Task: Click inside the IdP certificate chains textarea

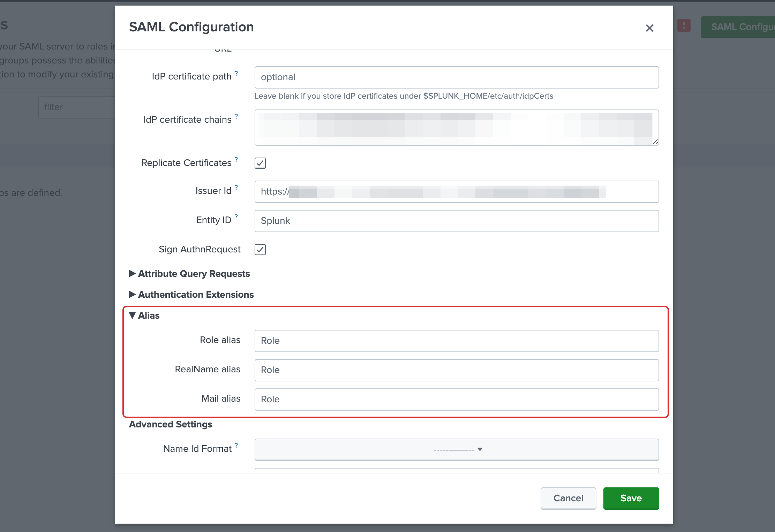Action: (457, 128)
